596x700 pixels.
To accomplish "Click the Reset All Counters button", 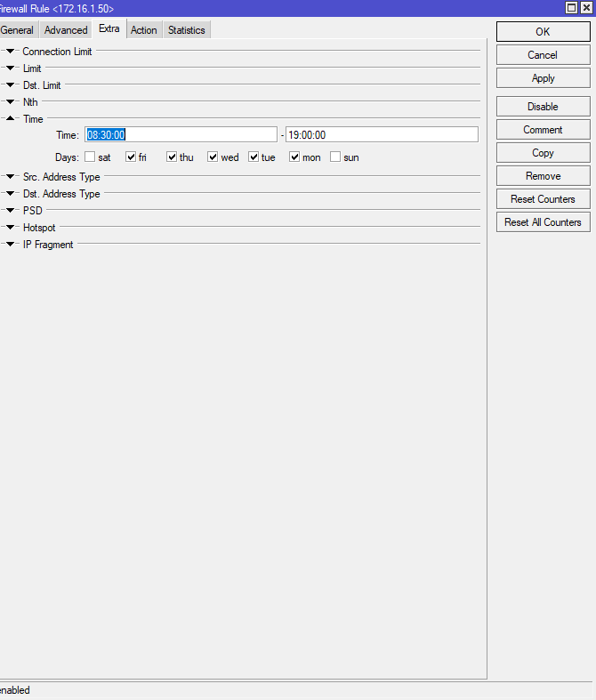I will [x=543, y=222].
